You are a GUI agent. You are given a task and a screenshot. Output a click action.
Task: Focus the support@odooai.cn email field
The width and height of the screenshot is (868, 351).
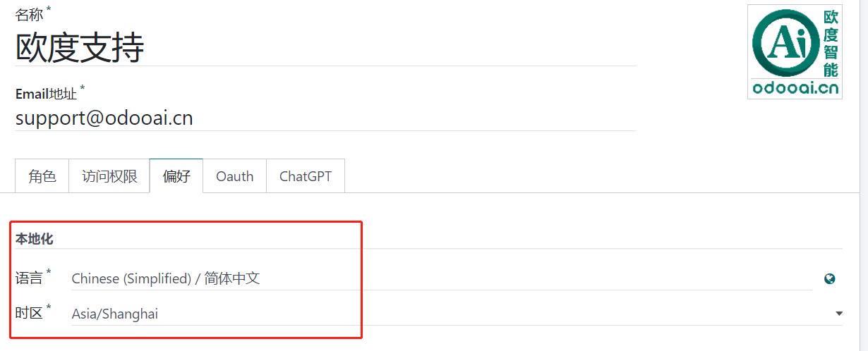325,118
